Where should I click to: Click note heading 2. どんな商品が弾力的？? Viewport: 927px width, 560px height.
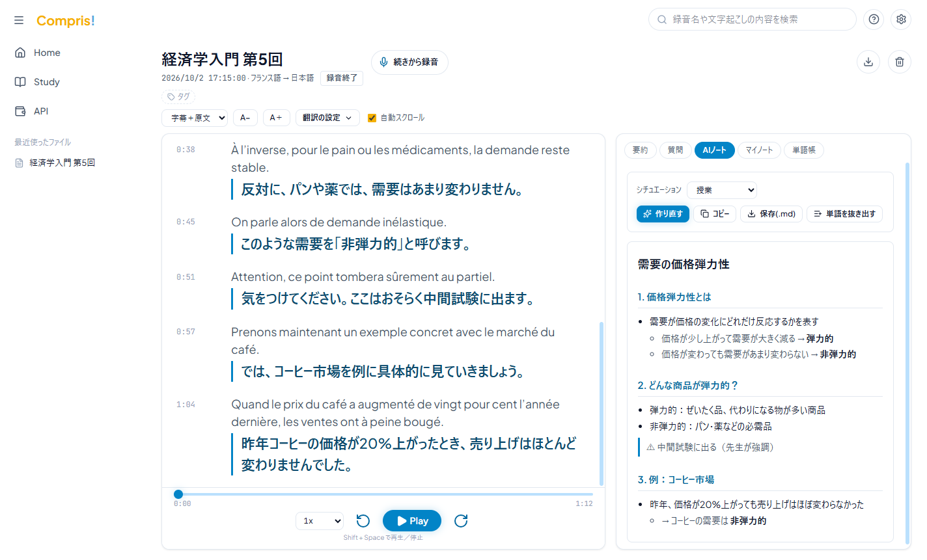[x=687, y=386]
